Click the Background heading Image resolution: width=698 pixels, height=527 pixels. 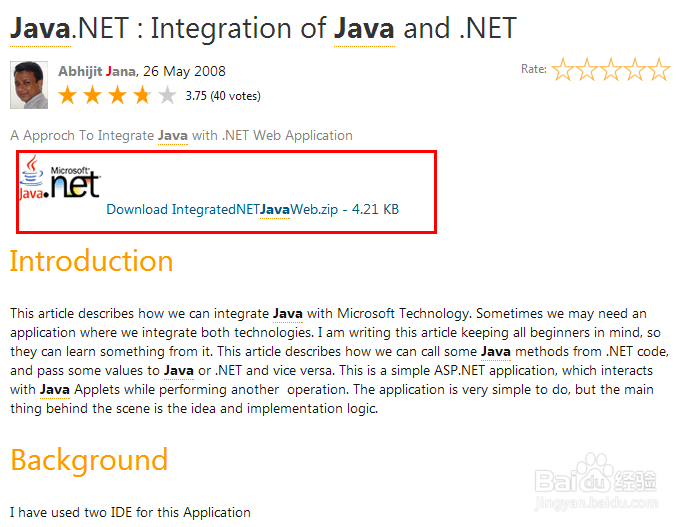[x=89, y=461]
